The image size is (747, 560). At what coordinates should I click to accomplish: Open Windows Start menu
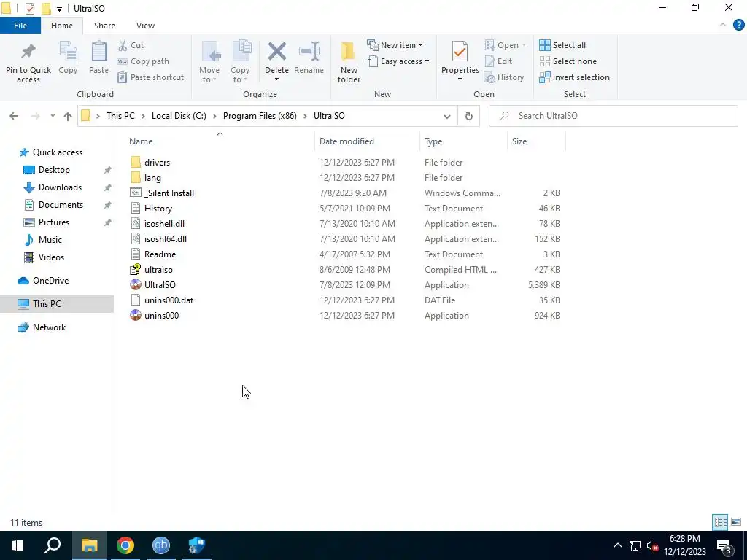tap(18, 545)
